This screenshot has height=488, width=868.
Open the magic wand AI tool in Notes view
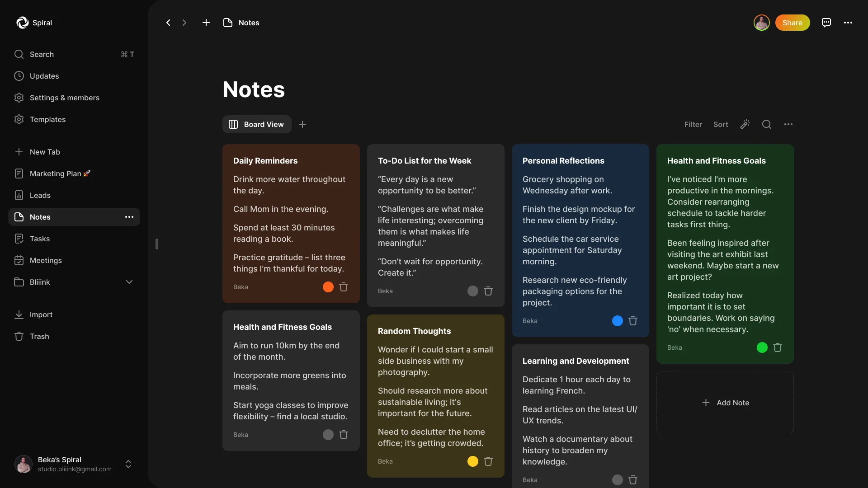[745, 124]
